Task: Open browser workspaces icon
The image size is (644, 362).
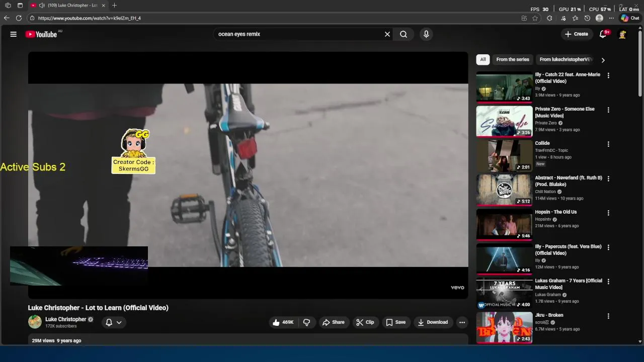Action: 8,6
